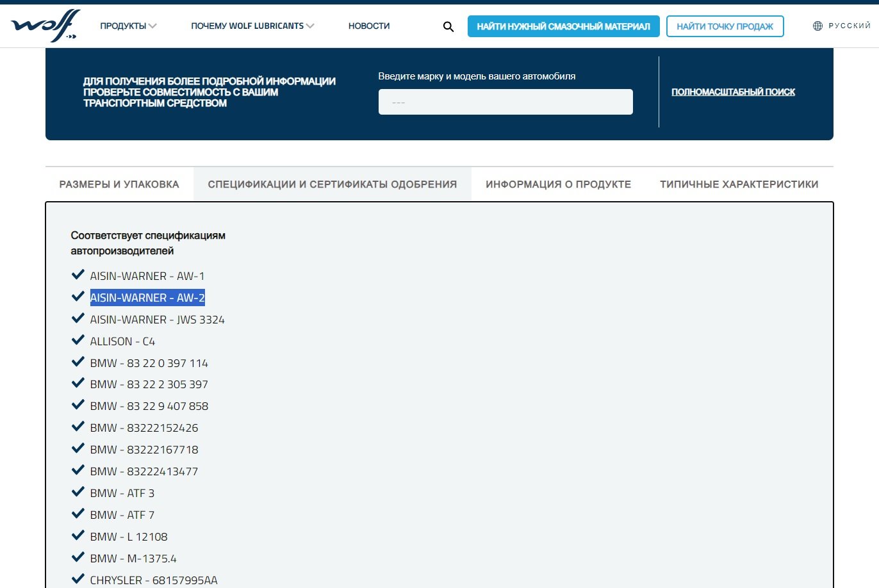Click the BMW - 83 22 0 397 114 text
Image resolution: width=879 pixels, height=588 pixels.
point(149,363)
